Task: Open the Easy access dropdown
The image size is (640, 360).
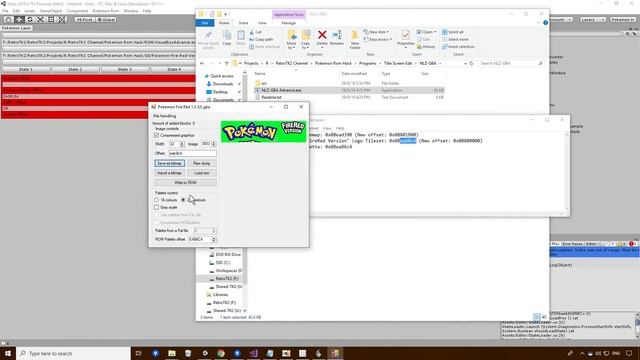Action: tap(378, 40)
